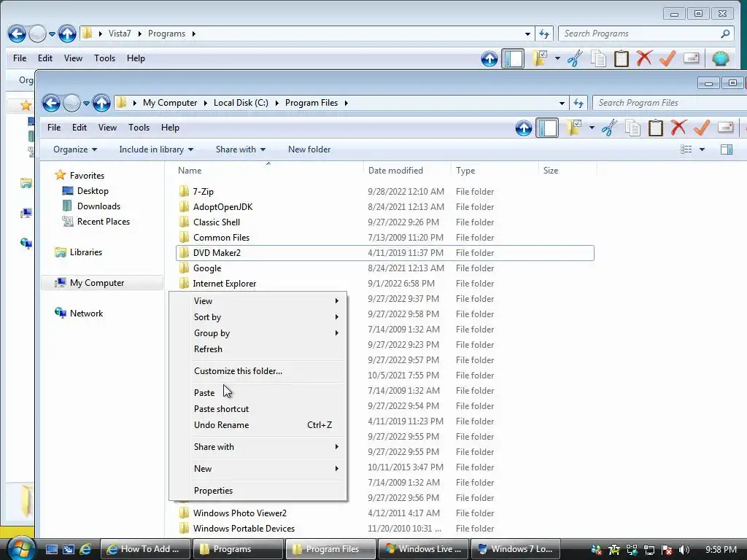Screen dimensions: 747x560
Task: Click red flag Action Center tray icon
Action: click(667, 550)
